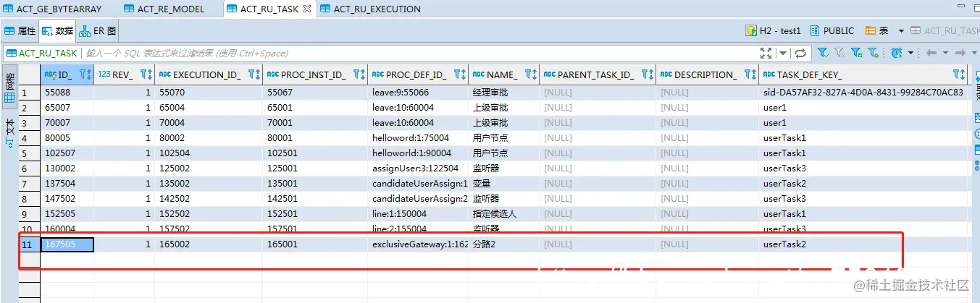Image resolution: width=980 pixels, height=303 pixels.
Task: Click the 表 (Tables) breadcrumb
Action: 876,31
